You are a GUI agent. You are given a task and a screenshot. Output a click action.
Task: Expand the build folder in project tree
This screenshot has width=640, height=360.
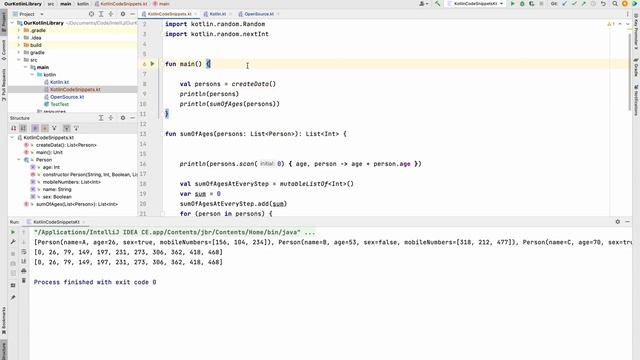(19, 45)
